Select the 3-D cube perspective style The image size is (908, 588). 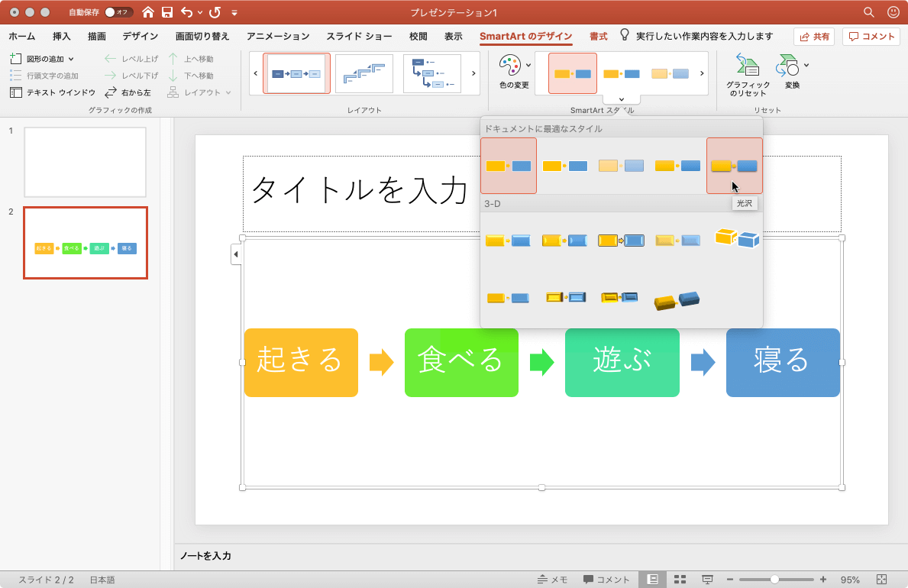737,237
